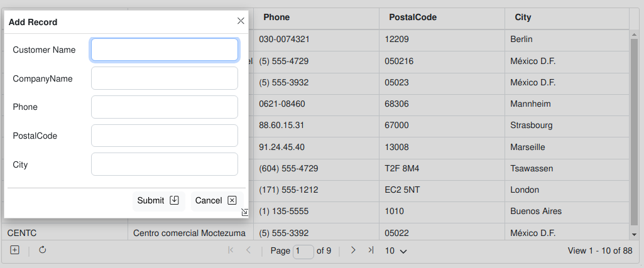Click the grid's vertical scrollbar
This screenshot has height=268, width=644.
pos(635,126)
